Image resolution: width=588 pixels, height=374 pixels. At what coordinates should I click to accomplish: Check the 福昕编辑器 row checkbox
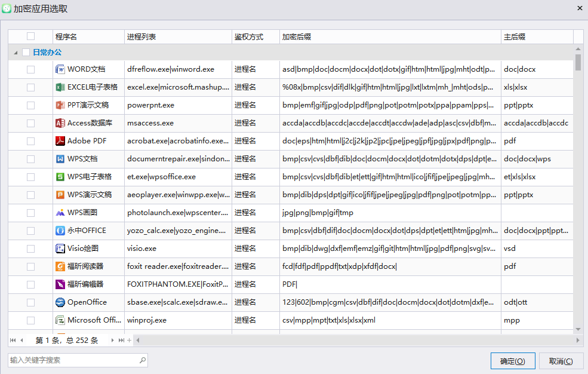point(31,284)
